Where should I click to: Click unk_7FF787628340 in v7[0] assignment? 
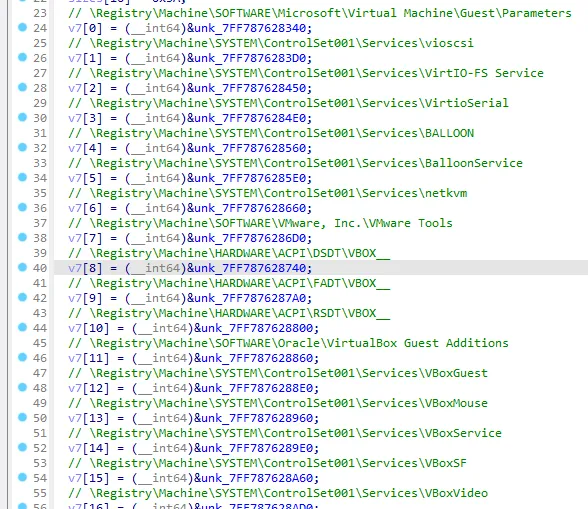click(250, 28)
